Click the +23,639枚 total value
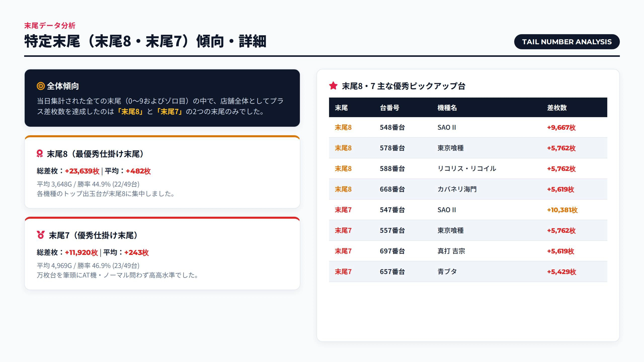The image size is (644, 362). tap(82, 171)
